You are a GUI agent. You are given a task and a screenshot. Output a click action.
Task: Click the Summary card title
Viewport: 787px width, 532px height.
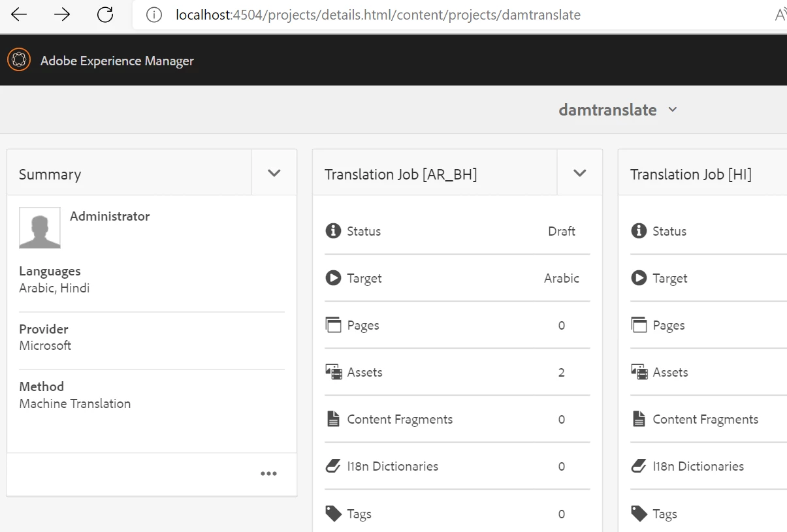pos(50,174)
